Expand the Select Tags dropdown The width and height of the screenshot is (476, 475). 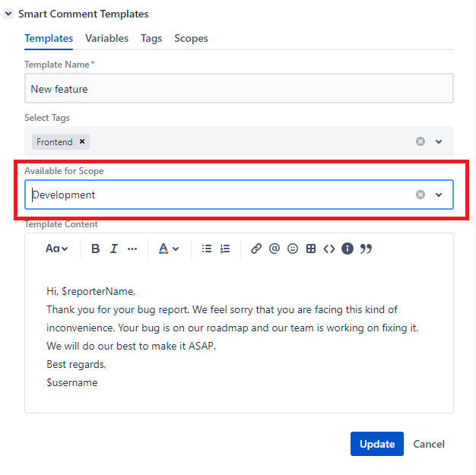[x=439, y=141]
